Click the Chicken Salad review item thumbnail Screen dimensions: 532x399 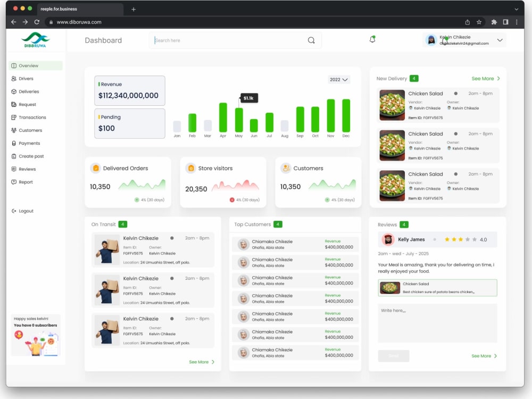(390, 288)
